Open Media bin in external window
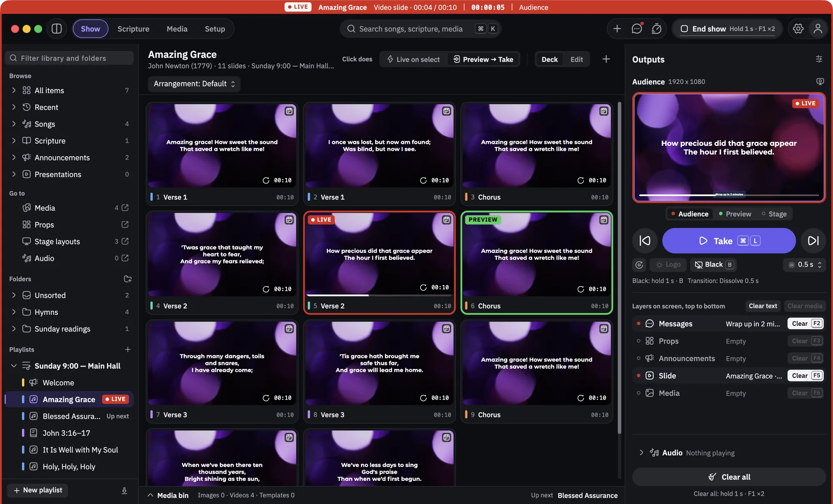 (x=125, y=208)
